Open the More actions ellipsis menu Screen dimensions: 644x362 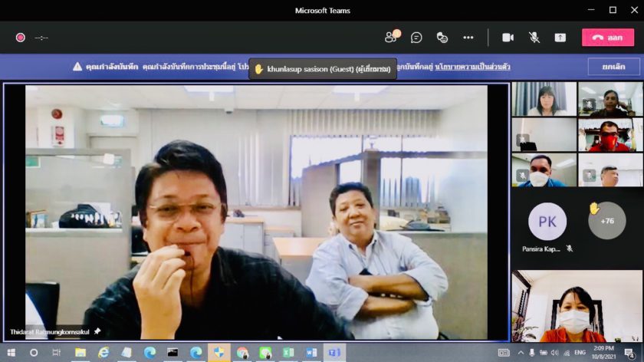pos(468,37)
